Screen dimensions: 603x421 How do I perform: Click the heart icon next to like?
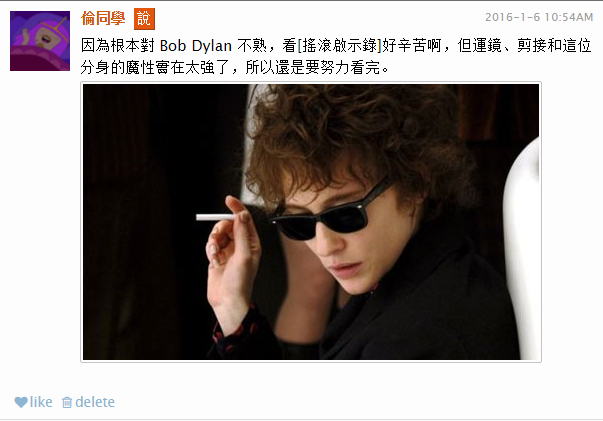tap(21, 402)
